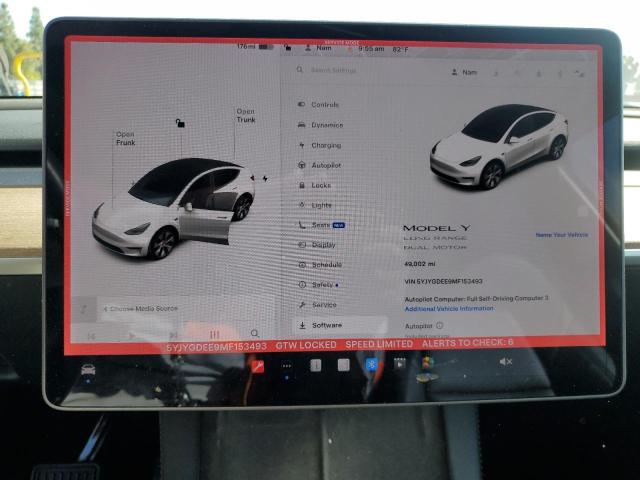Viewport: 640px width, 480px height.
Task: Open the Service settings menu
Action: [x=318, y=305]
